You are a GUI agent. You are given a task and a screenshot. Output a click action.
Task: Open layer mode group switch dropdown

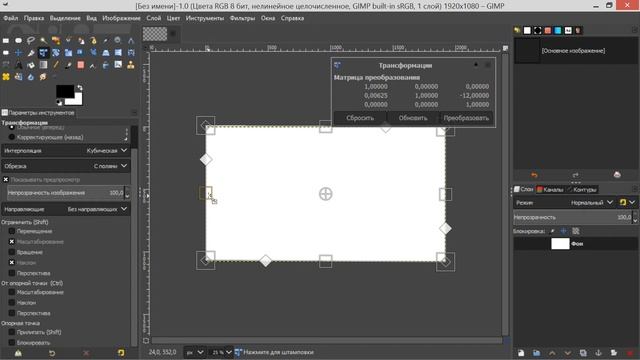(627, 202)
